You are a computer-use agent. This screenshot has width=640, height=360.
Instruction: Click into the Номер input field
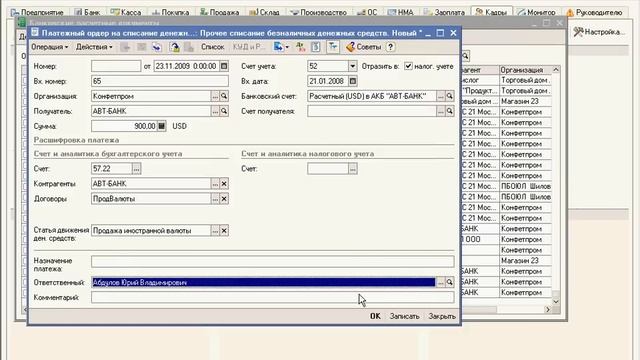(x=116, y=66)
